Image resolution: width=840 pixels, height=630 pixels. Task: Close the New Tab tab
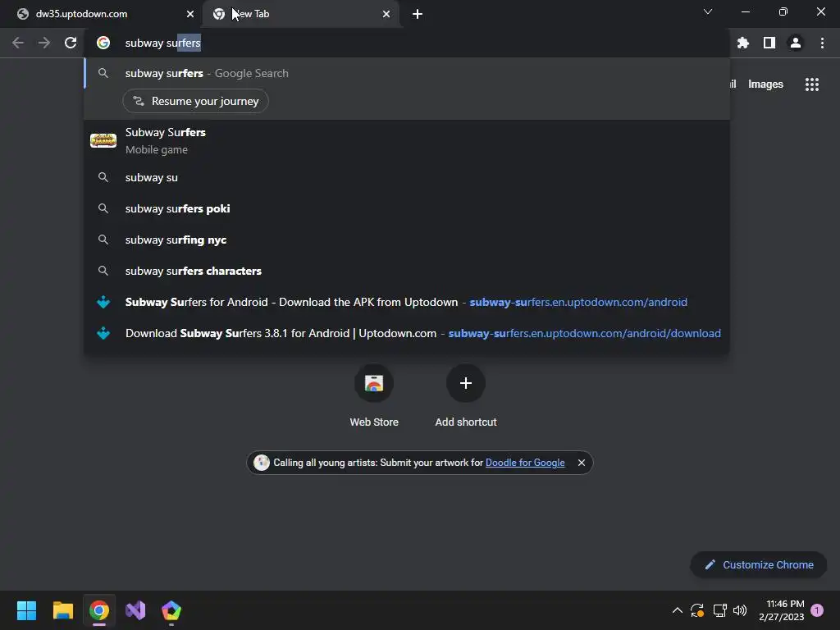coord(386,14)
